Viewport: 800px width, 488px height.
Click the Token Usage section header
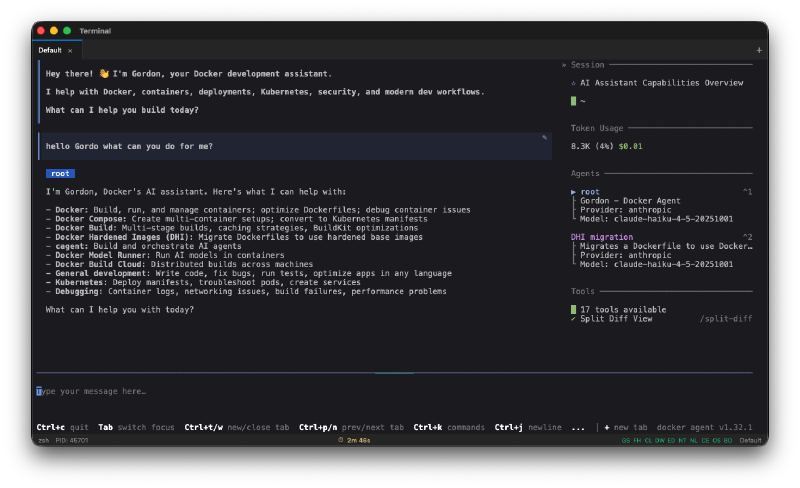(597, 128)
